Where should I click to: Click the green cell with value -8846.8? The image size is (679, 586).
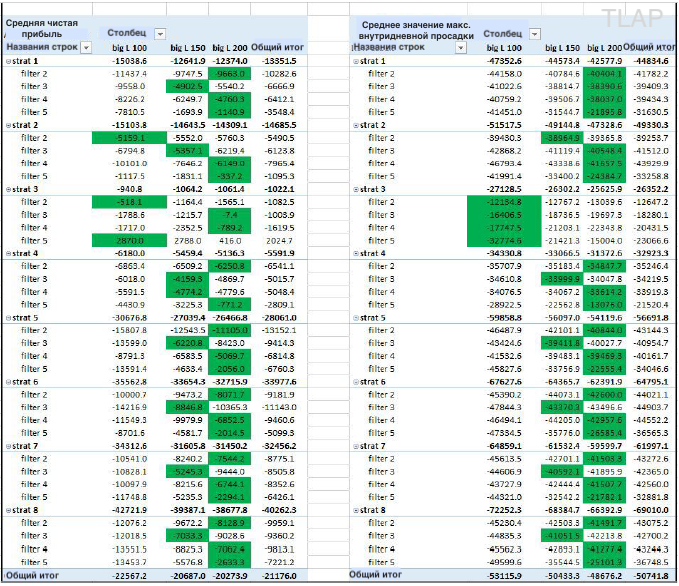click(188, 408)
